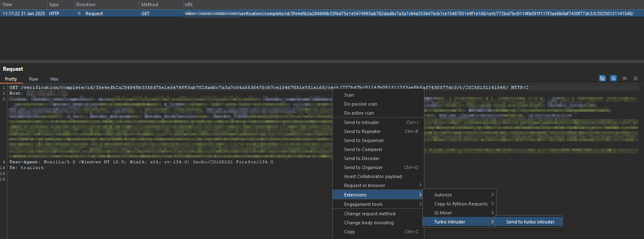Toggle showing non-printable \n characters

point(624,78)
